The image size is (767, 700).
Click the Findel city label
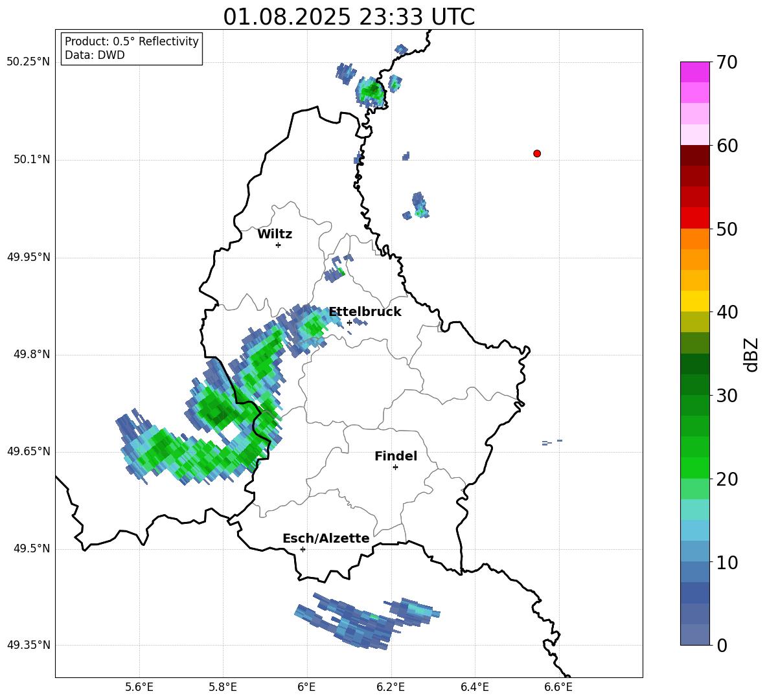click(396, 456)
